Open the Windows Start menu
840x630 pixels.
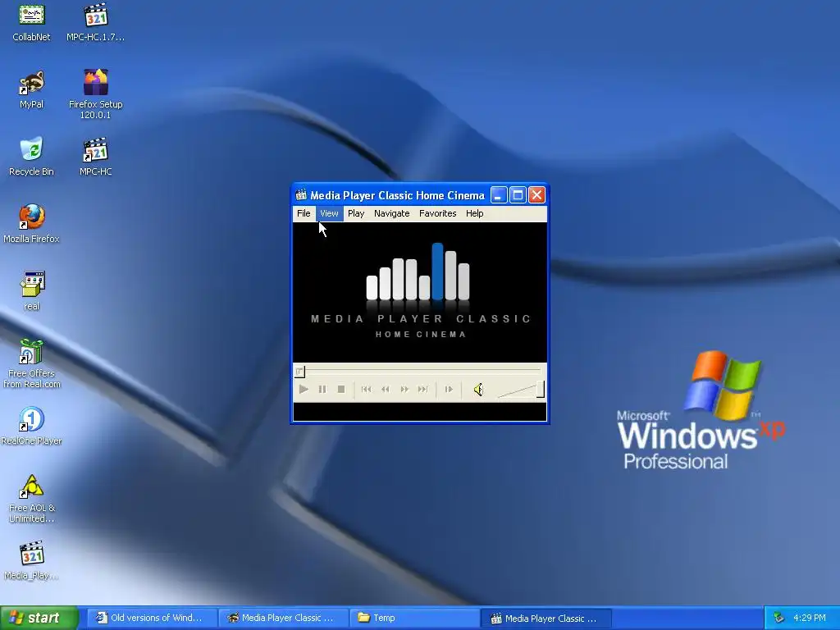pos(39,618)
